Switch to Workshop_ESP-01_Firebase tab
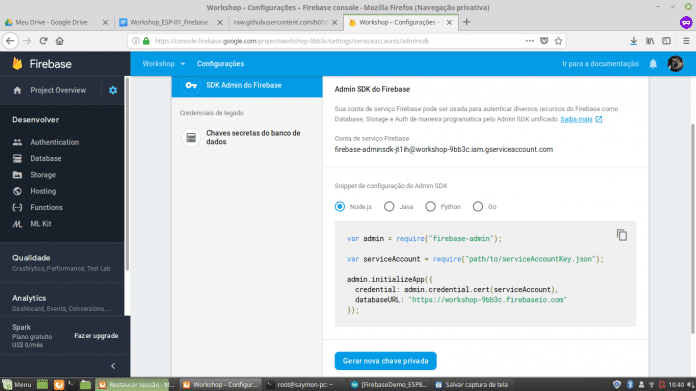 pos(170,22)
